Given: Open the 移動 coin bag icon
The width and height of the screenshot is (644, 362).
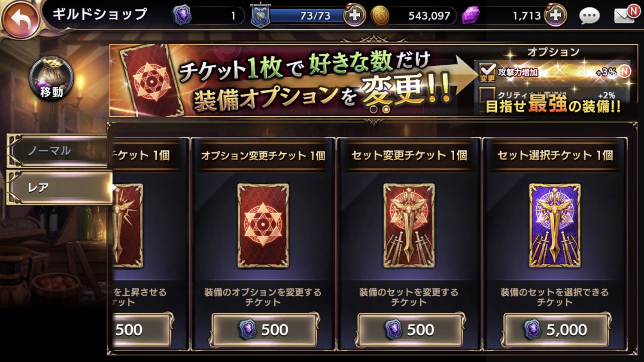Looking at the screenshot, I should tap(52, 78).
